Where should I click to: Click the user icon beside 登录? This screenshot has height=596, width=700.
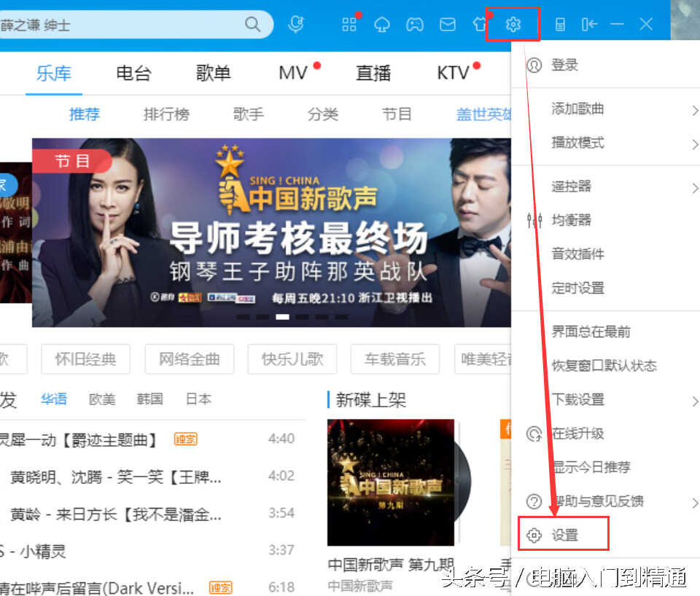534,65
